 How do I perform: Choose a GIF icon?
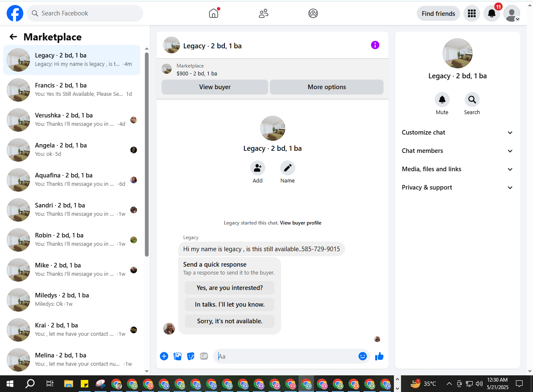[204, 356]
